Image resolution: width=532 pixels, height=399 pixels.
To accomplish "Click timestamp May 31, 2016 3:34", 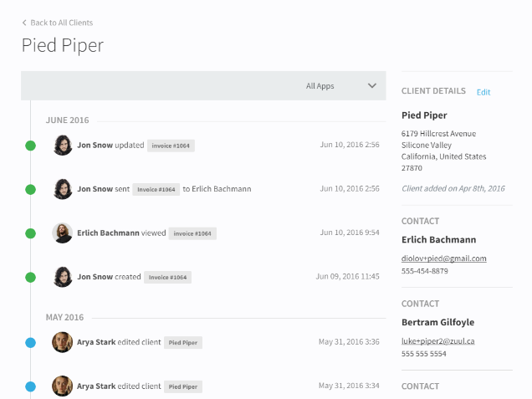I will (x=349, y=386).
